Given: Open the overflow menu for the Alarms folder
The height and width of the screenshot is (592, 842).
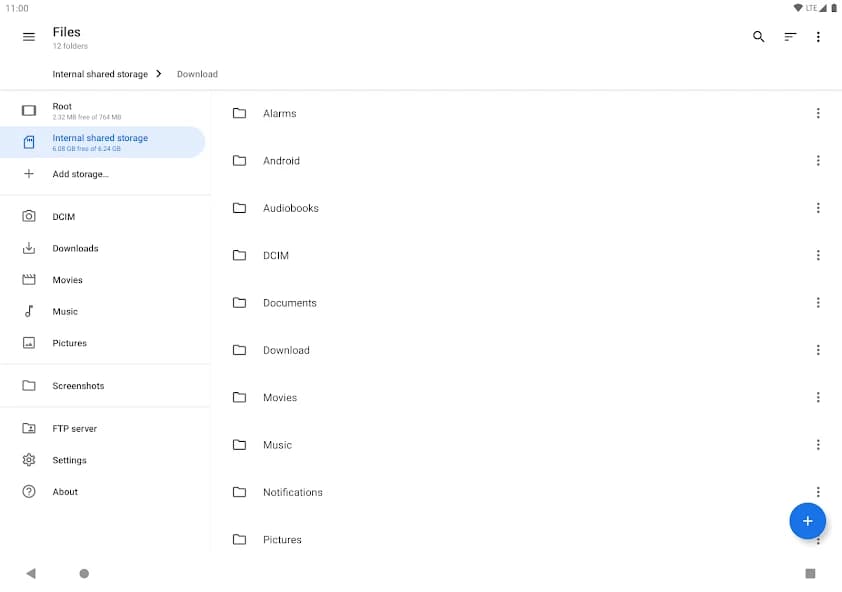Looking at the screenshot, I should (819, 113).
